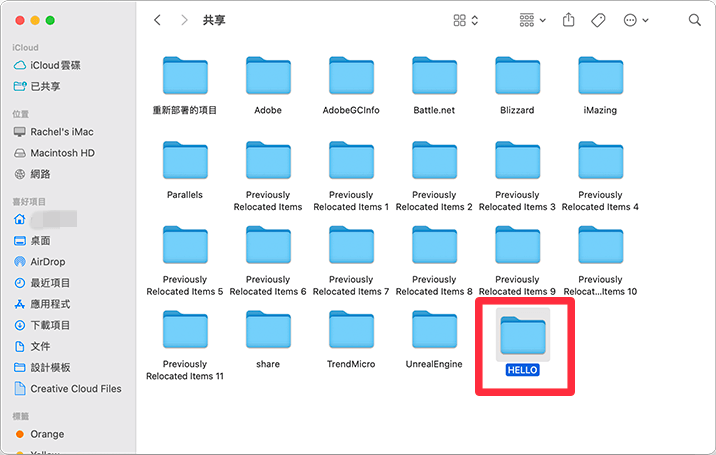Image resolution: width=716 pixels, height=455 pixels.
Task: Select Previously Relocat...Items 10 folder
Action: (600, 245)
